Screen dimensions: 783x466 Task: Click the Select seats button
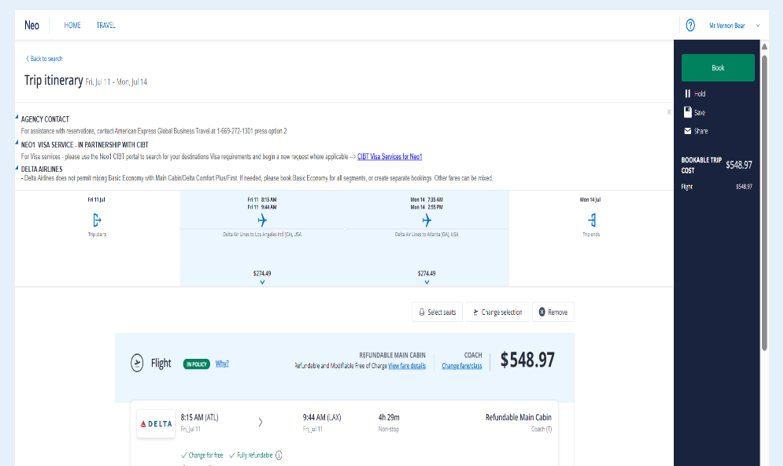click(x=437, y=312)
